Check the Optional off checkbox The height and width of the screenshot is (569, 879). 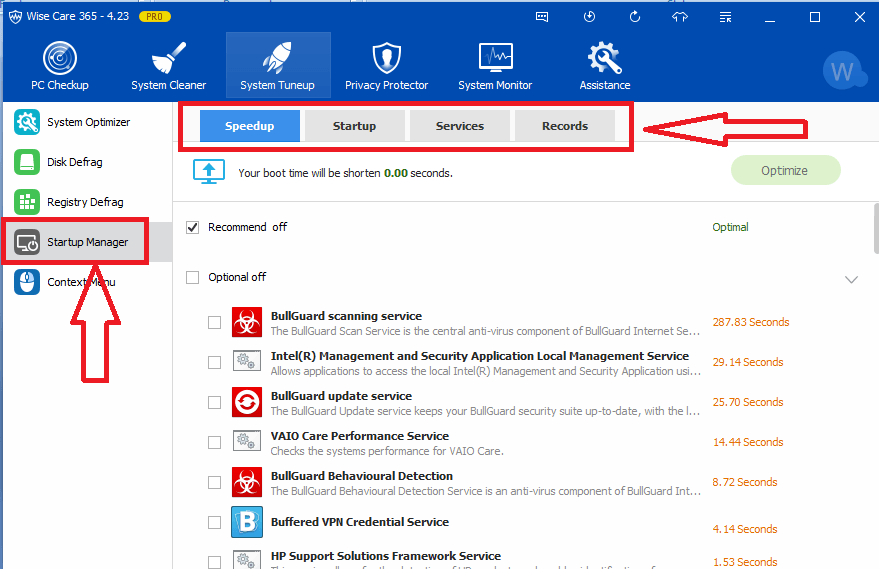tap(192, 277)
